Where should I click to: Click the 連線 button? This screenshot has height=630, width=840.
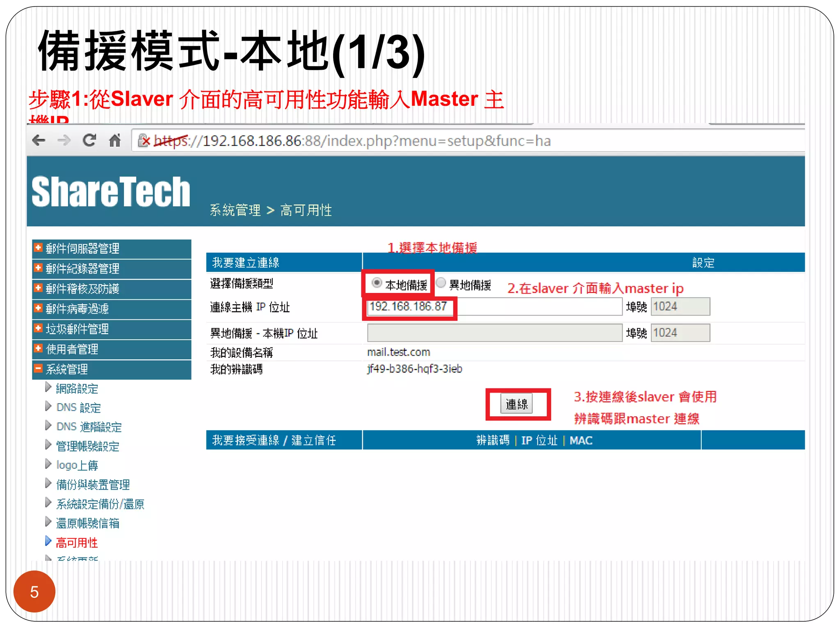point(517,404)
